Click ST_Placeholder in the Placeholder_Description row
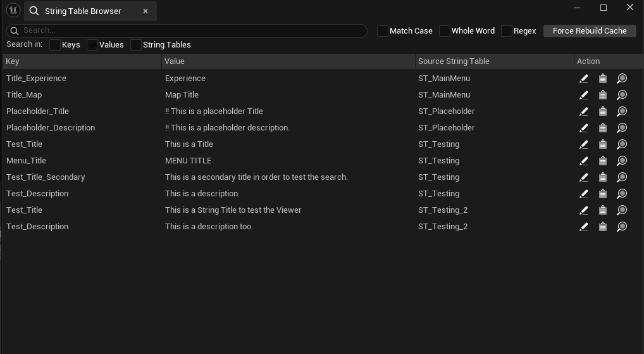Image resolution: width=644 pixels, height=354 pixels. (447, 127)
